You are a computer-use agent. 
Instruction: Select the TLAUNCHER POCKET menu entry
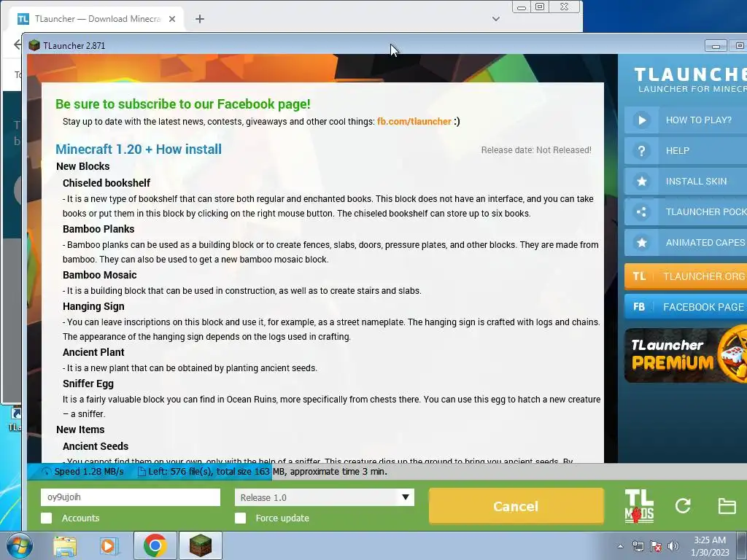tap(686, 212)
